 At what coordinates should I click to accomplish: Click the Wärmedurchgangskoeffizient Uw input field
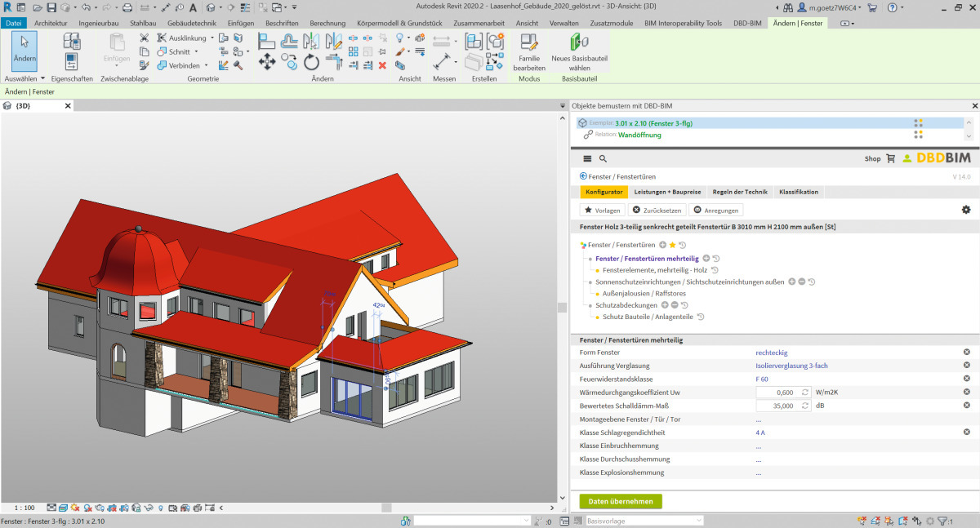click(783, 393)
